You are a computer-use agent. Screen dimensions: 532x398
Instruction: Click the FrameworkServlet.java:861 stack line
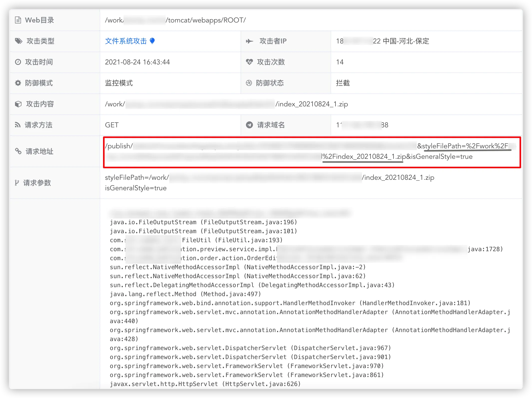pyautogui.click(x=247, y=375)
